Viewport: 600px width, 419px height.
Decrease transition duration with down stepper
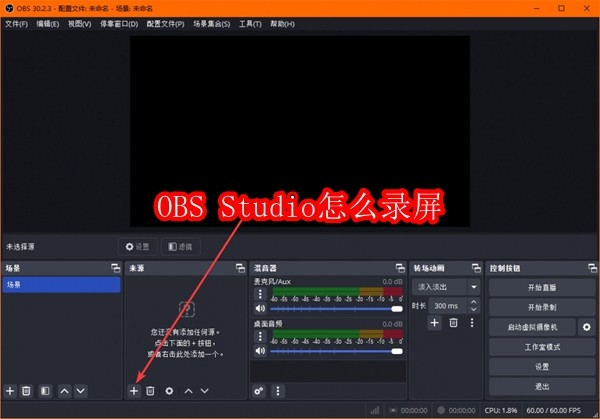click(474, 310)
